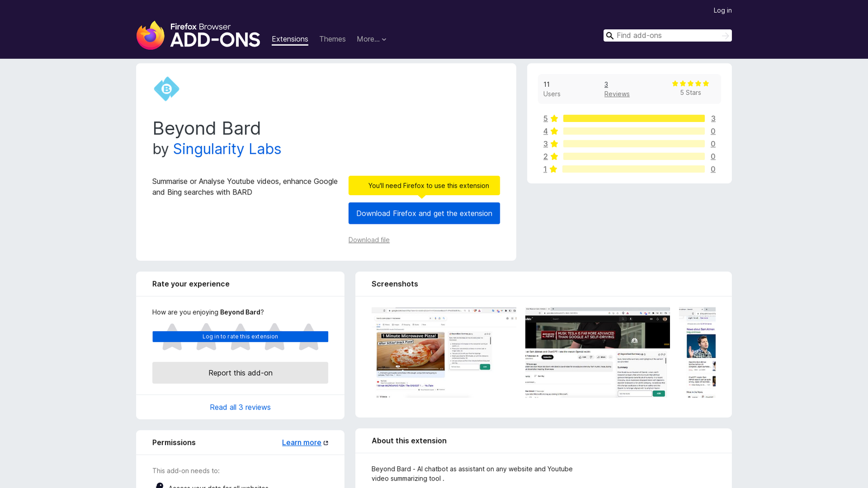This screenshot has width=868, height=488.
Task: Submit search with the arrow icon
Action: click(725, 36)
